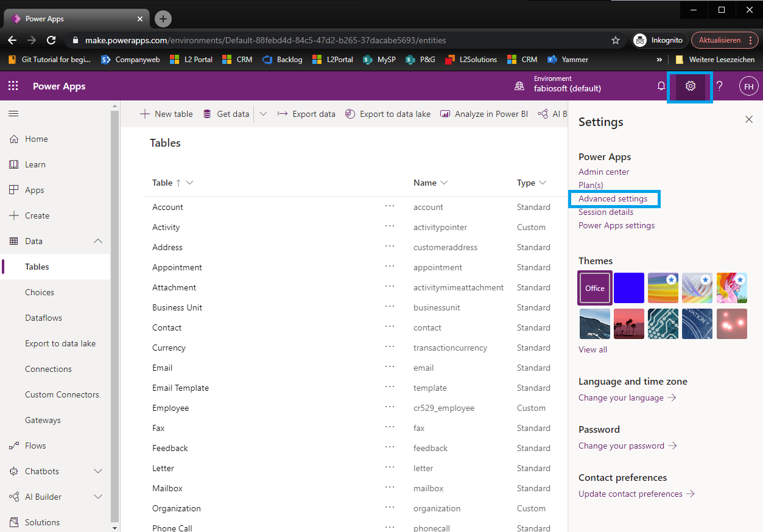Collapse the Data section in sidebar
Viewport: 763px width, 532px height.
(x=98, y=241)
